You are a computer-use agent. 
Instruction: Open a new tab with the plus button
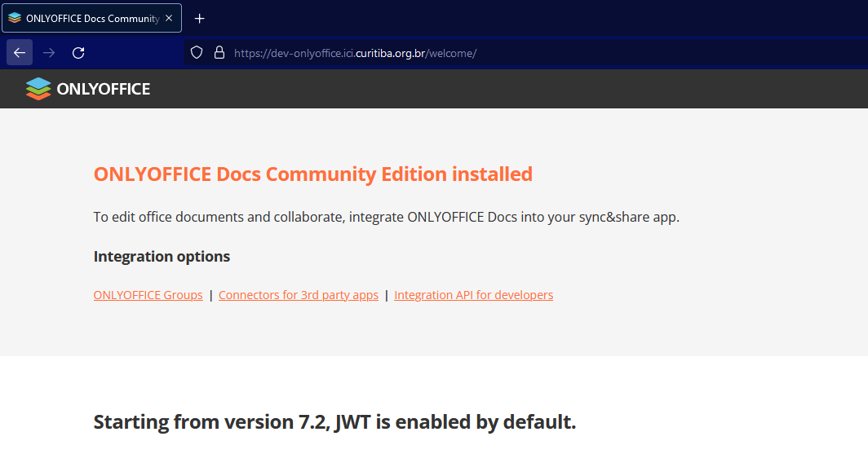pos(199,19)
